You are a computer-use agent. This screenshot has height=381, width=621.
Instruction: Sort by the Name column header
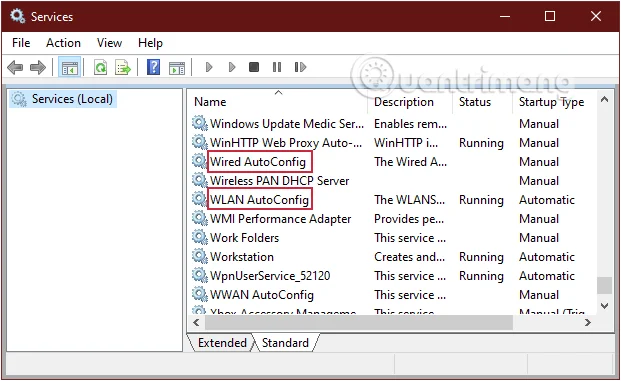pos(210,102)
